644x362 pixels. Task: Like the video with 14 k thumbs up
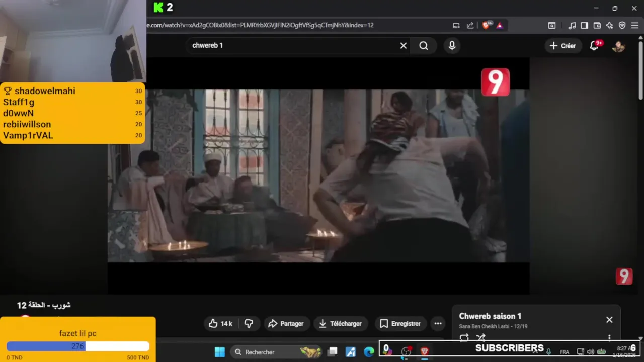[220, 324]
